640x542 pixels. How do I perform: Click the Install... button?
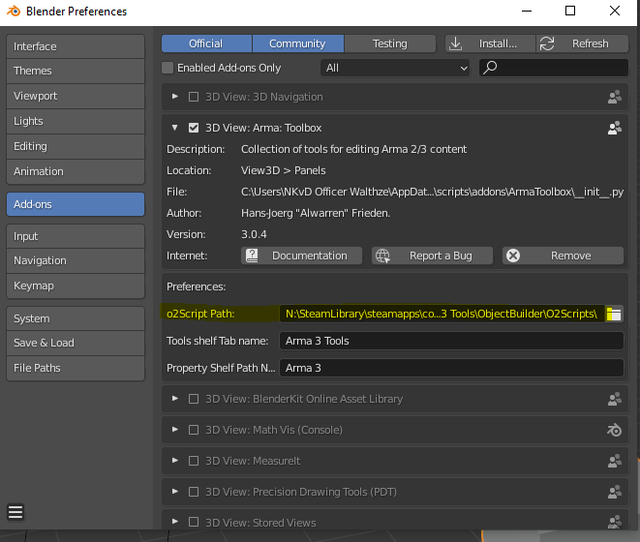[490, 44]
